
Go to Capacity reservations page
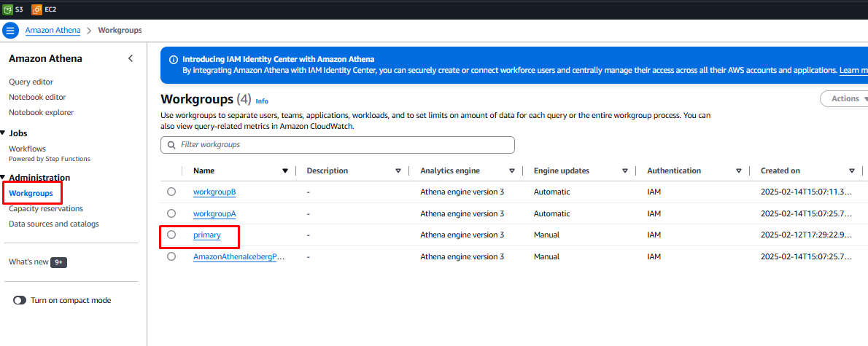(45, 209)
